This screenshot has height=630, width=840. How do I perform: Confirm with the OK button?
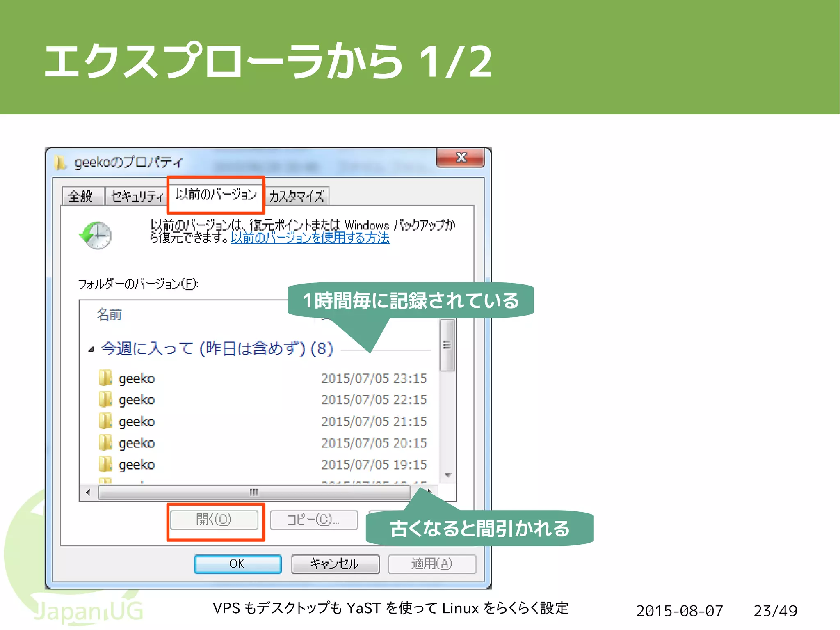click(237, 564)
